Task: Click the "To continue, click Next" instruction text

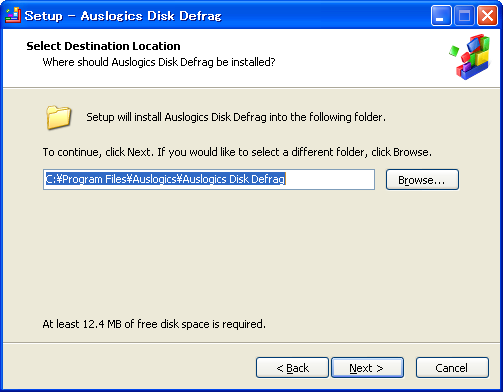Action: click(x=237, y=152)
